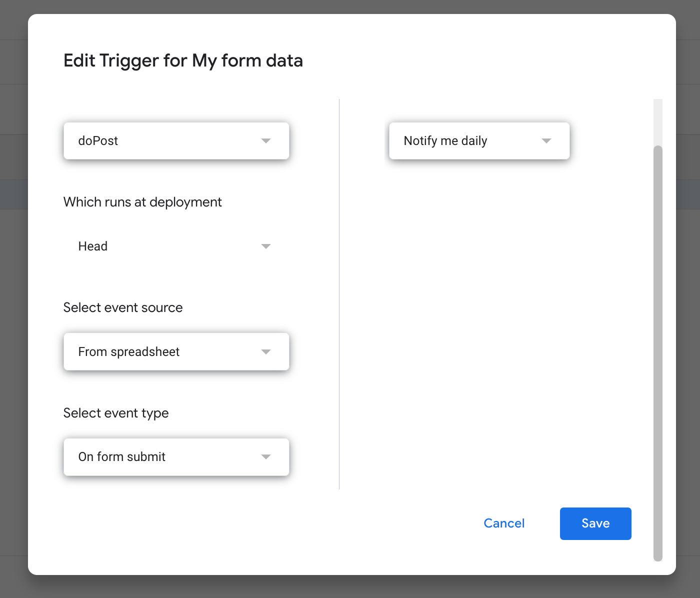Click the Which runs at deployment label
This screenshot has height=598, width=700.
(x=142, y=202)
